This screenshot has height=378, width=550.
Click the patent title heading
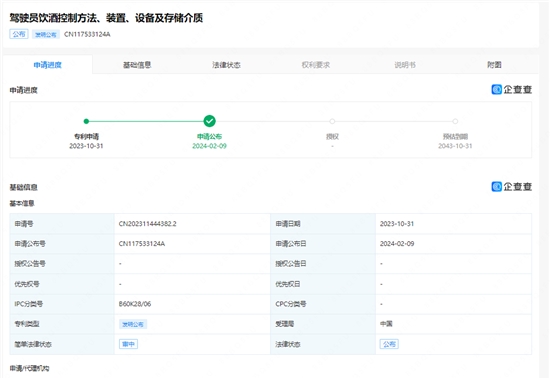tap(106, 18)
